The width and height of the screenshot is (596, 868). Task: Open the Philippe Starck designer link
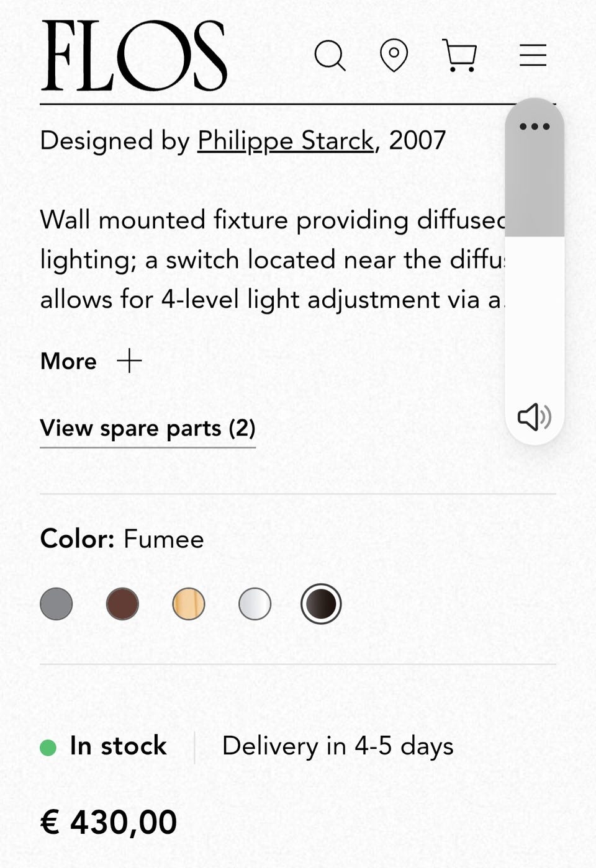pos(286,141)
